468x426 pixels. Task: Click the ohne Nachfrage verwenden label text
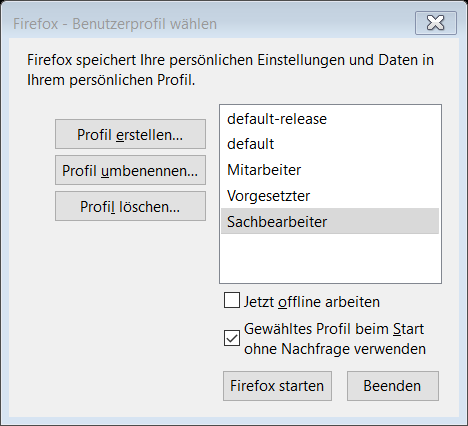(335, 349)
